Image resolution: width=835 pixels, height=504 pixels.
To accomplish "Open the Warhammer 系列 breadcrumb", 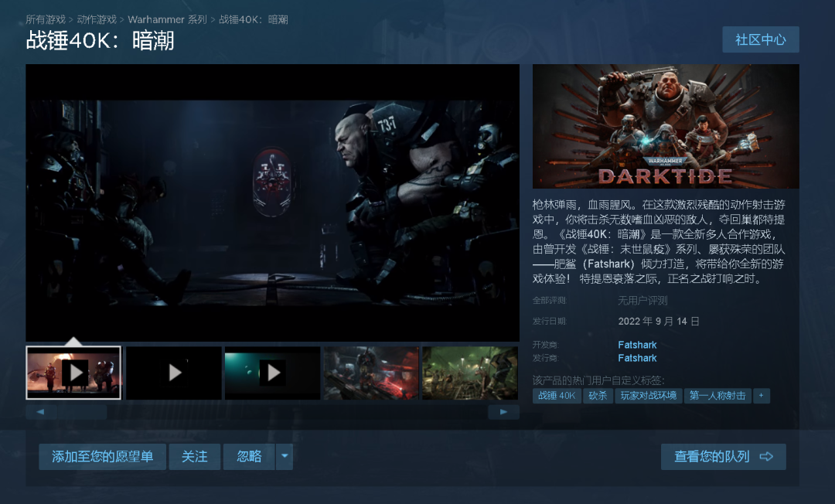I will [167, 19].
